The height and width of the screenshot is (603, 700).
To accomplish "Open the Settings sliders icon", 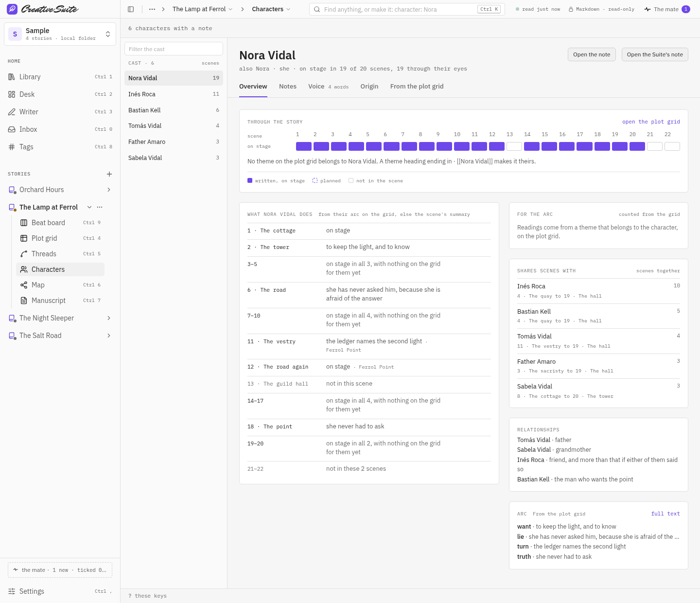I will pyautogui.click(x=12, y=591).
